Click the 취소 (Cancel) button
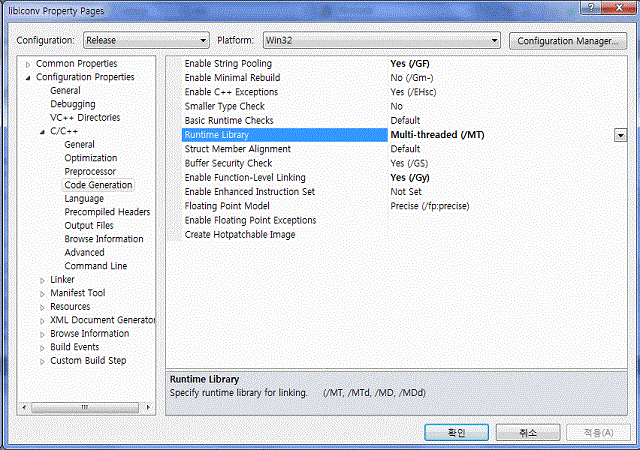The height and width of the screenshot is (450, 640). coord(528,432)
